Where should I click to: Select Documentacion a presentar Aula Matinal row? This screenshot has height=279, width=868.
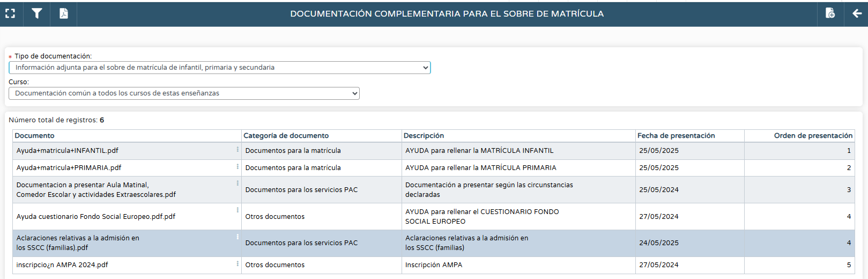coord(434,190)
